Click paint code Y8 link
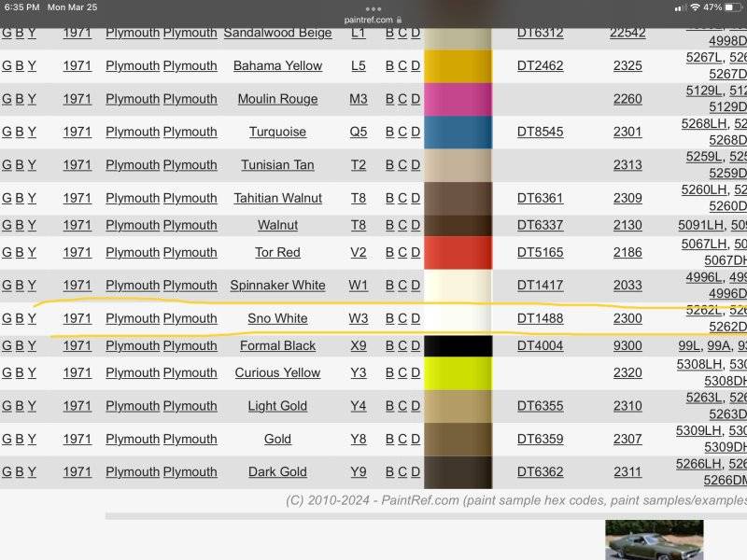The height and width of the screenshot is (560, 747). 359,439
